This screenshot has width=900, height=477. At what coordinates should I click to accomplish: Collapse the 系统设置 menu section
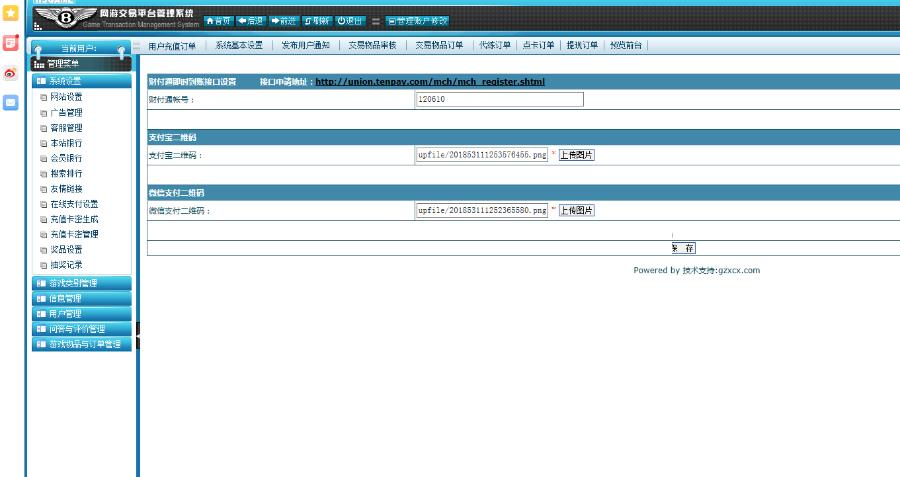click(82, 81)
